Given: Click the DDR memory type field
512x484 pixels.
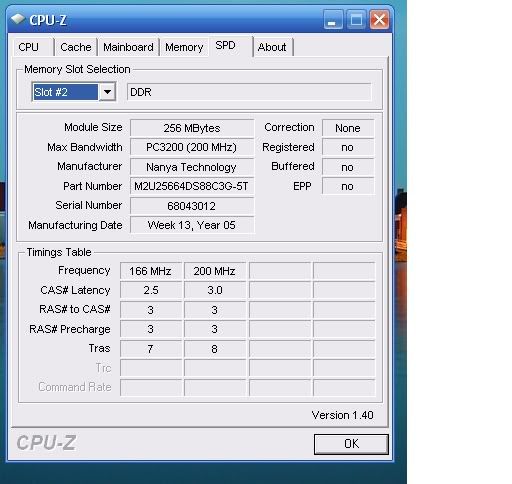Looking at the screenshot, I should click(x=249, y=92).
